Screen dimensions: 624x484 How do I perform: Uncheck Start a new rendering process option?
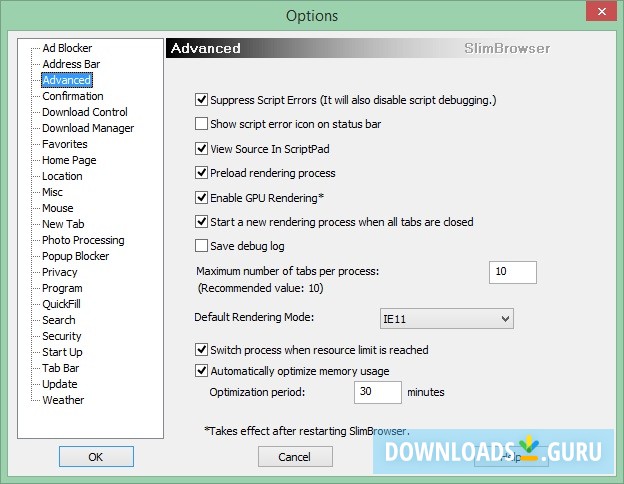point(201,222)
